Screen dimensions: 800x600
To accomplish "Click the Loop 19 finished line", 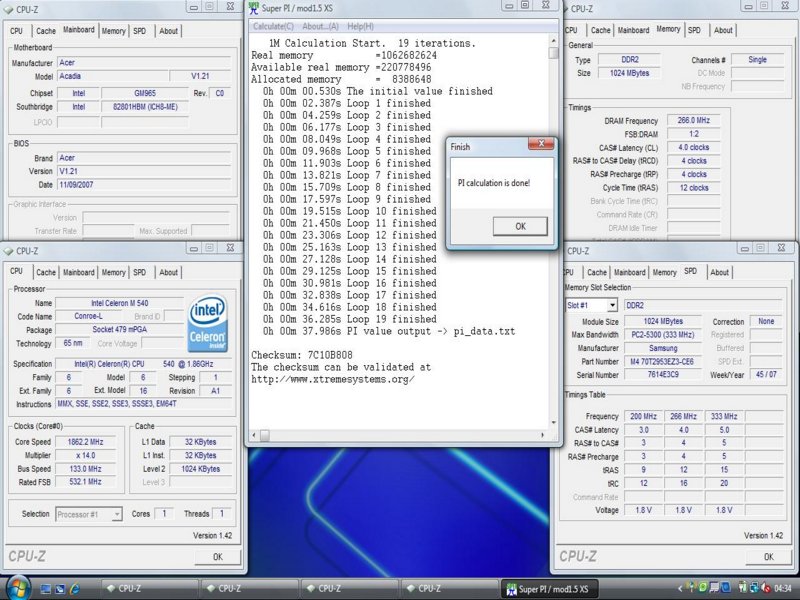I will (349, 319).
